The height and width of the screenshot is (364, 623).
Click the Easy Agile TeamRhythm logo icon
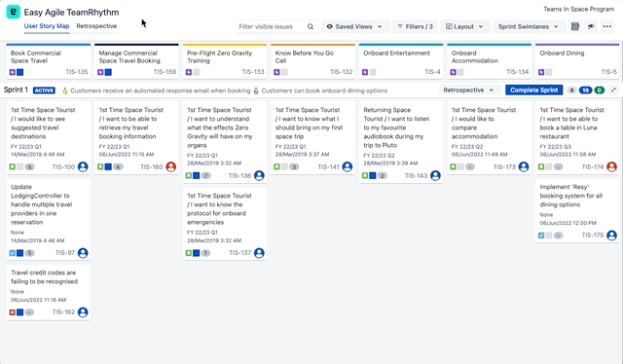(13, 12)
